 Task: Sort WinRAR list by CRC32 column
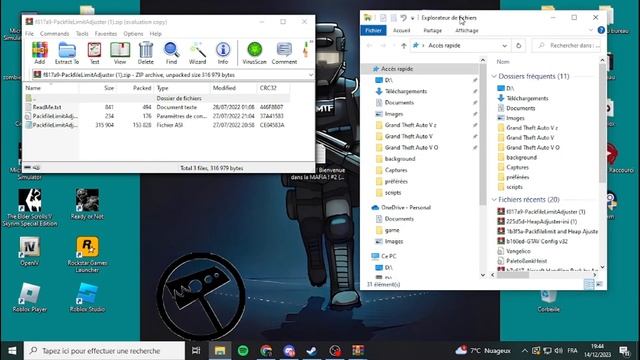click(x=273, y=88)
